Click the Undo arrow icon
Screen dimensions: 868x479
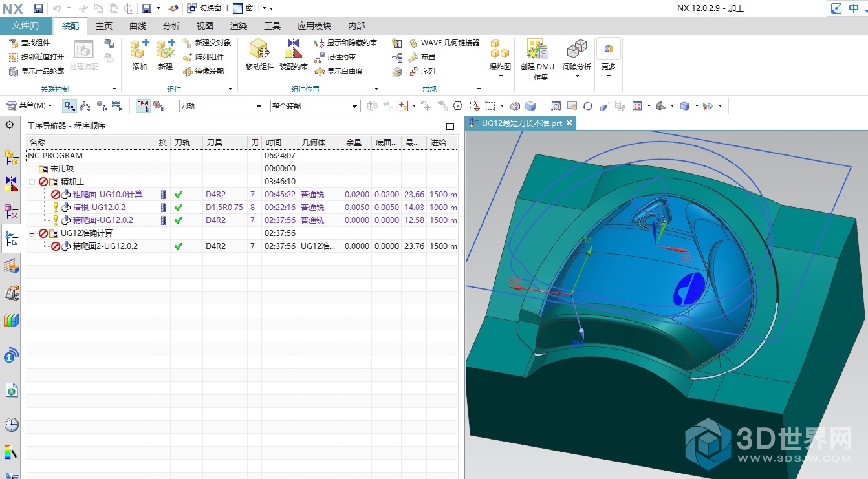(57, 8)
